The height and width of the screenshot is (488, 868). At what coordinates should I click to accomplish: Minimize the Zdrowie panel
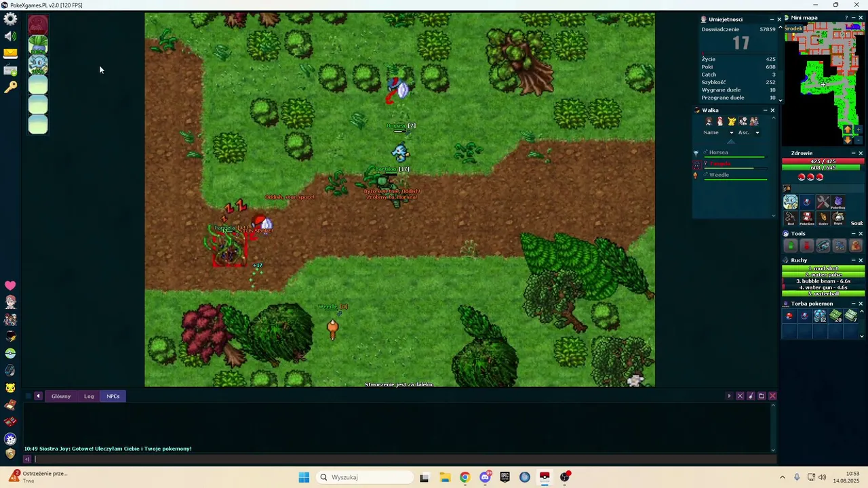853,153
